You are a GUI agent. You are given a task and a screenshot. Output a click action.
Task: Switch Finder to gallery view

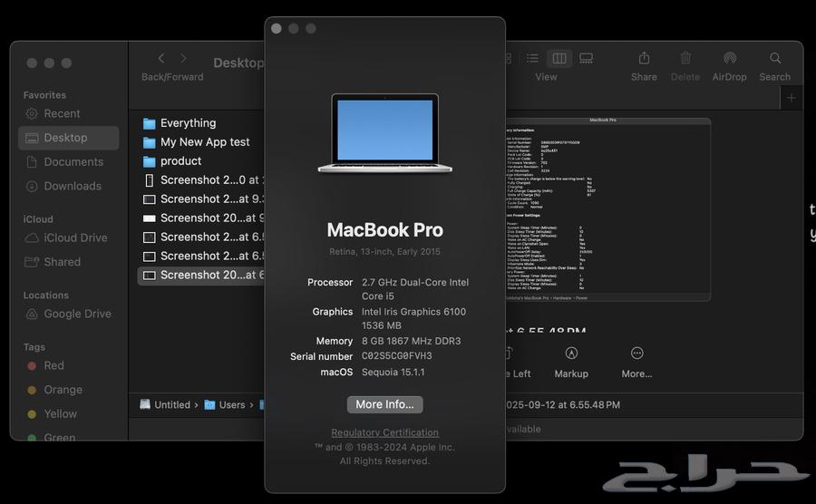click(587, 59)
